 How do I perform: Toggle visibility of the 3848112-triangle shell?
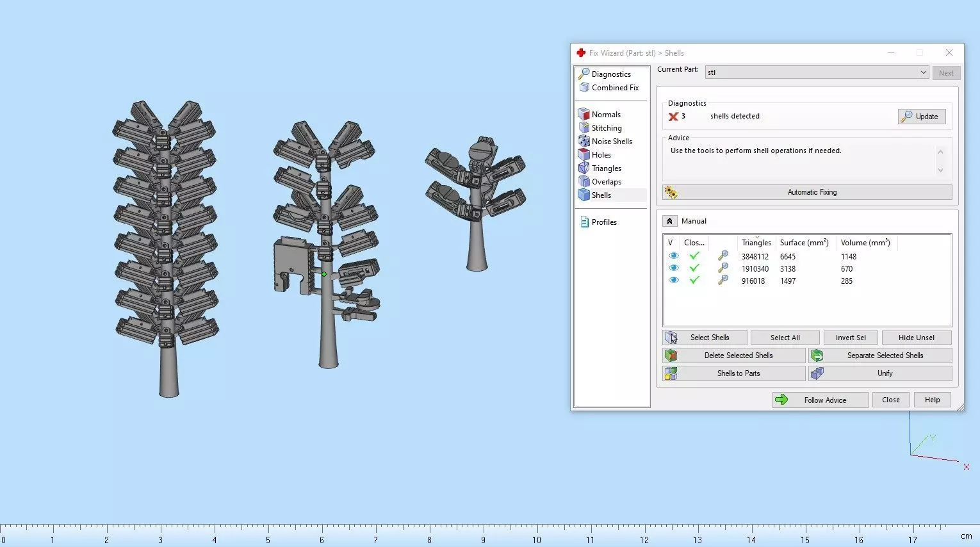click(x=673, y=256)
